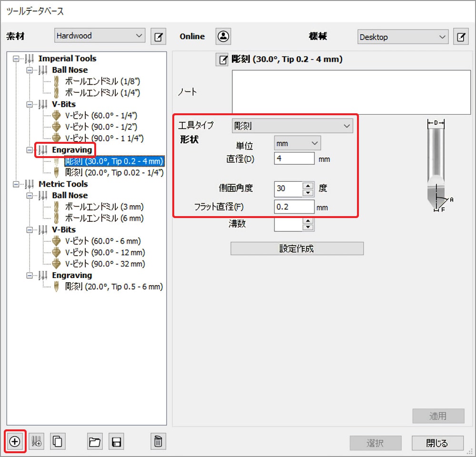Open the Desktop machine dropdown

[x=403, y=37]
